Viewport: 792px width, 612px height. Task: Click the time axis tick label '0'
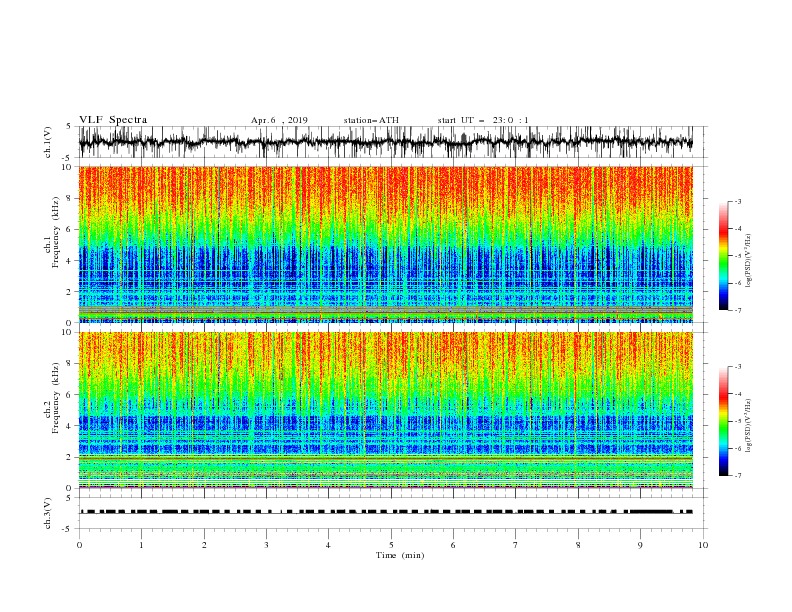[x=79, y=545]
